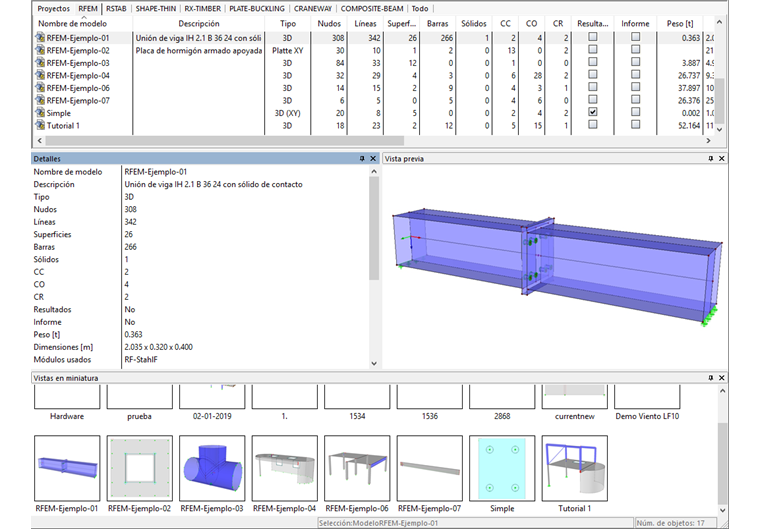Click model list horizontal scroll right arrow
This screenshot has height=529, width=760.
coord(708,140)
